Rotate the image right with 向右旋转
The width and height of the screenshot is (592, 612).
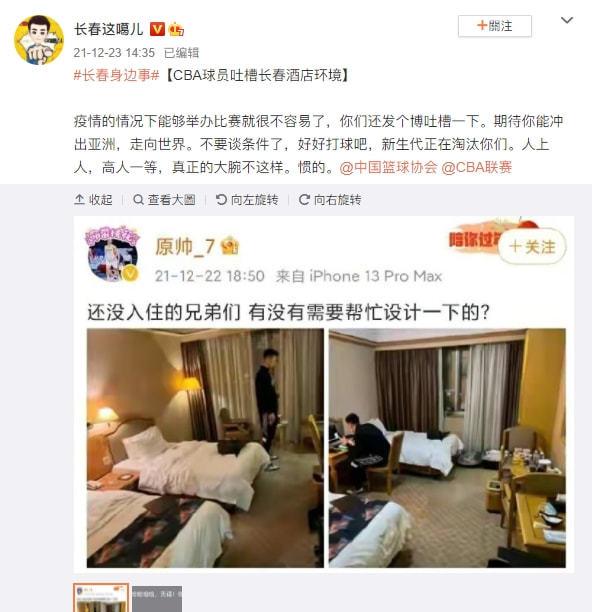pyautogui.click(x=330, y=200)
